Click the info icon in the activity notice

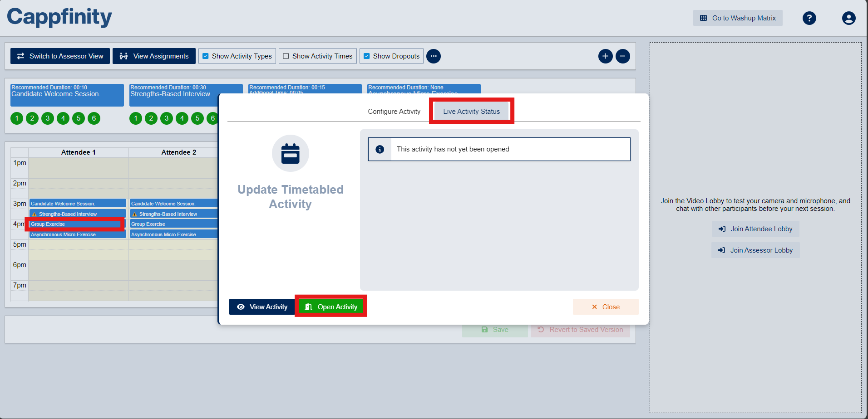point(380,149)
